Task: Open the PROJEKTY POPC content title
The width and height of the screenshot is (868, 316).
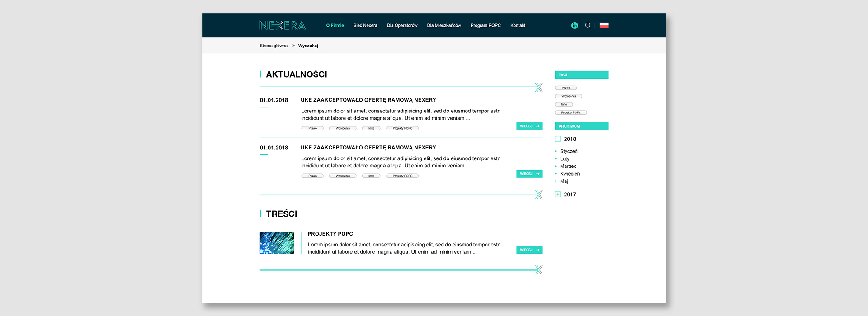Action: pos(330,234)
